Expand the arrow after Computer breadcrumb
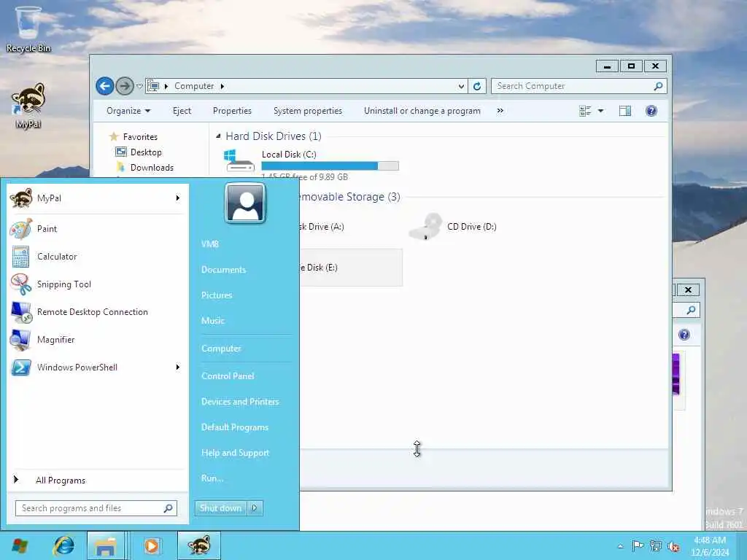Viewport: 747px width, 560px height. point(222,86)
